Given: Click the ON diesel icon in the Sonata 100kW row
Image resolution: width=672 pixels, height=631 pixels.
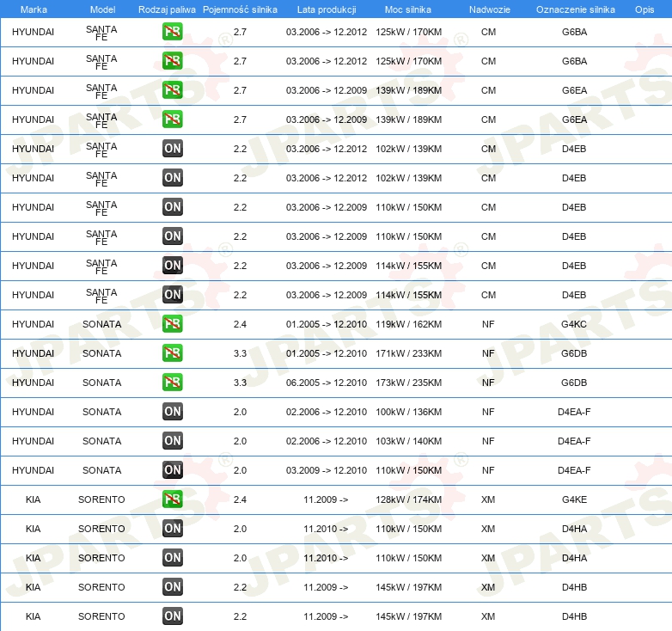Looking at the screenshot, I should click(x=172, y=412).
